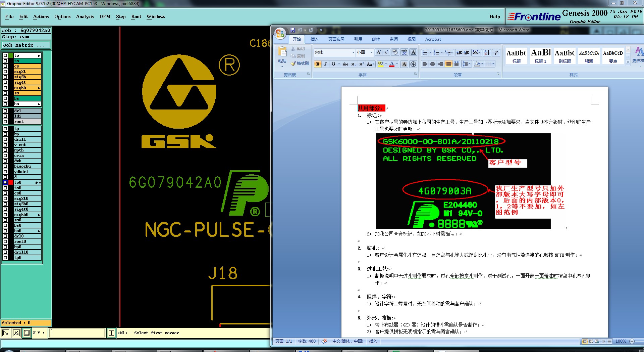
Task: Click the Job Matrix ... button
Action: pyautogui.click(x=26, y=45)
